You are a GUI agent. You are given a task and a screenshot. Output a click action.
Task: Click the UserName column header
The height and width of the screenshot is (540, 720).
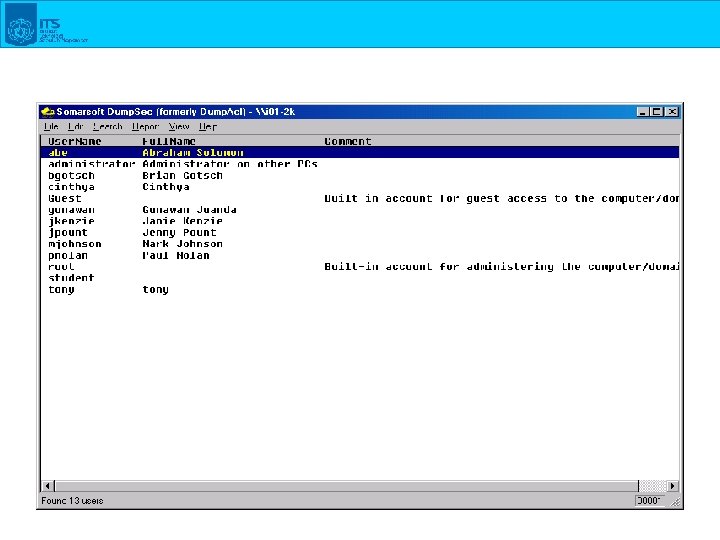click(74, 141)
